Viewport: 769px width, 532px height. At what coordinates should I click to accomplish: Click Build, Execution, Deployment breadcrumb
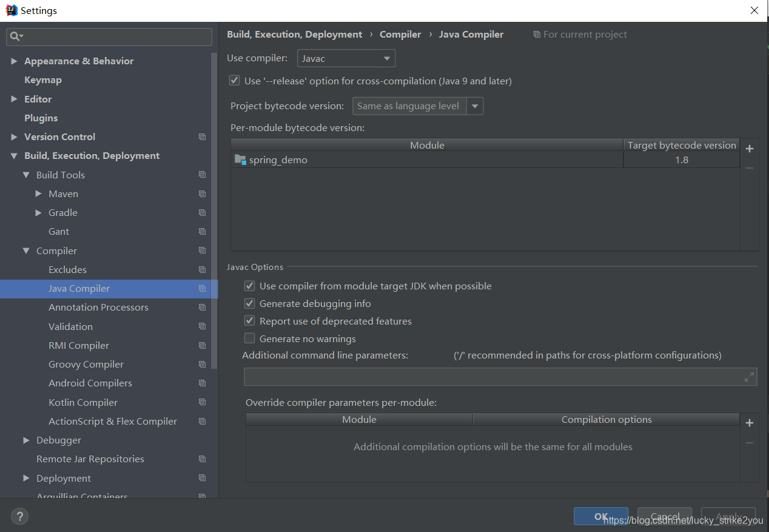(x=295, y=35)
